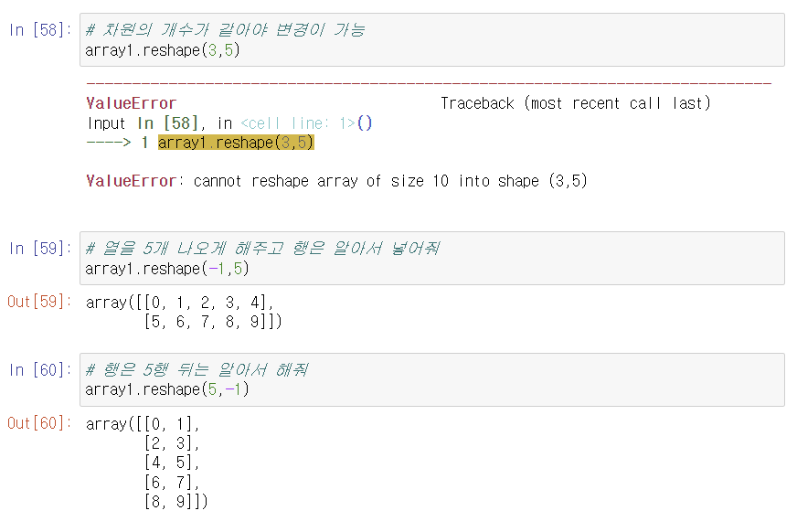
Task: Click the code cell In [58] input area
Action: 432,40
